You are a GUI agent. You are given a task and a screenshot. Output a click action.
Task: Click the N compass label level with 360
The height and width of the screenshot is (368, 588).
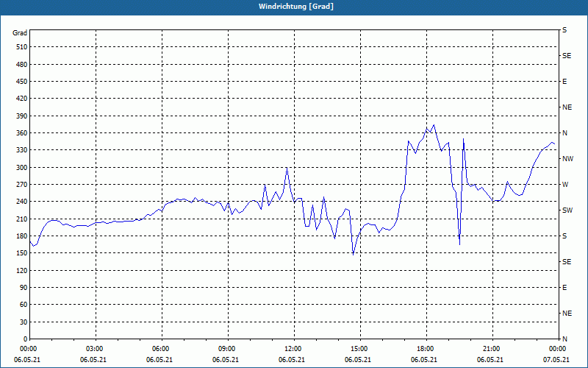click(x=564, y=133)
